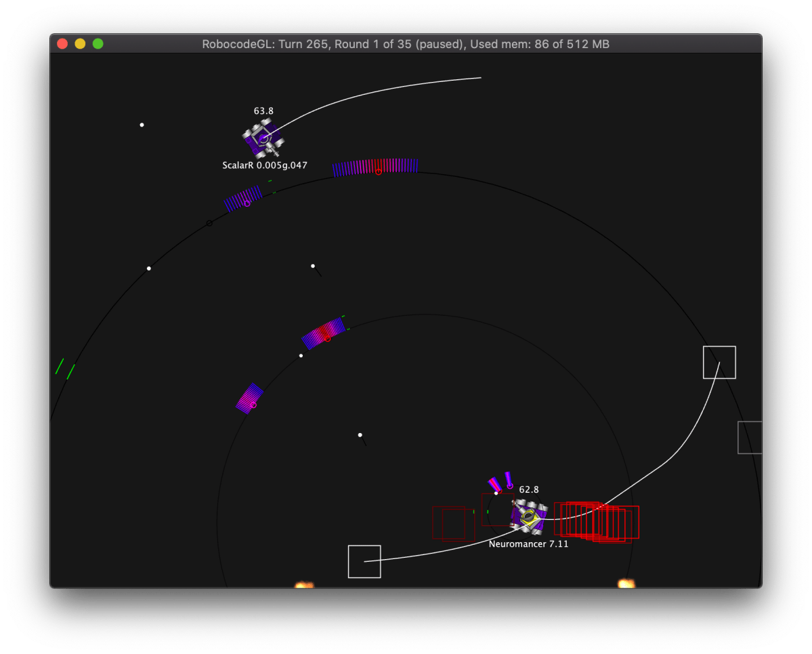The image size is (812, 654).
Task: Click the red-centered wave marker right of ScalarR
Action: click(x=375, y=167)
